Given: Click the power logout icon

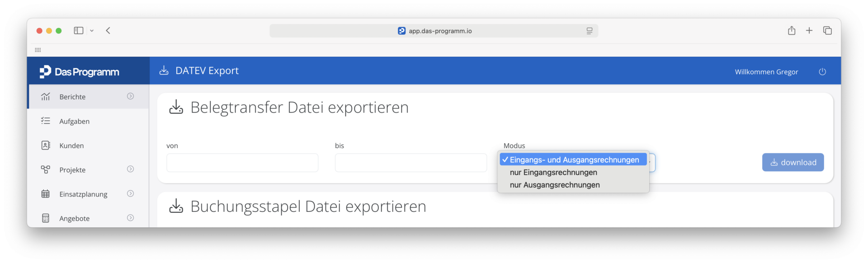Looking at the screenshot, I should click(x=822, y=72).
